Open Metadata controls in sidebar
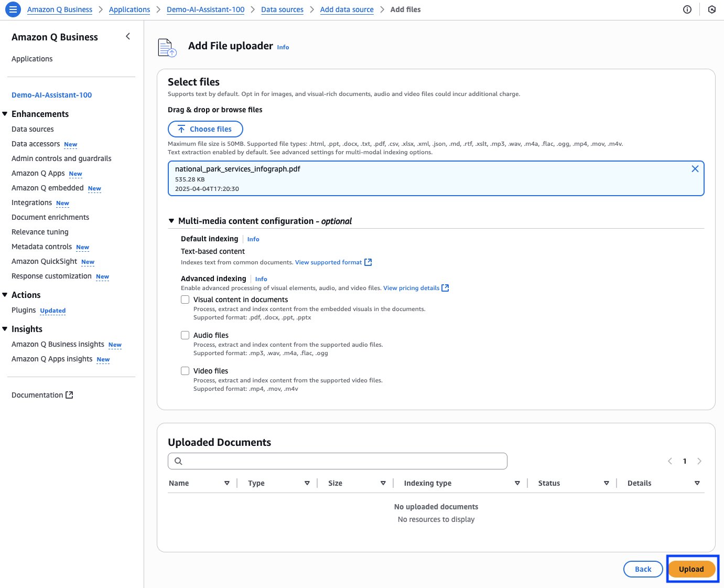 point(41,247)
